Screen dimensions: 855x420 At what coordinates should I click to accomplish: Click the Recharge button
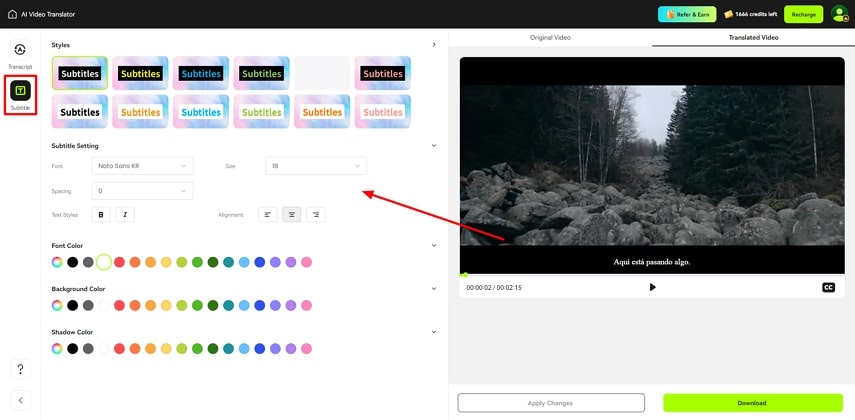tap(804, 14)
